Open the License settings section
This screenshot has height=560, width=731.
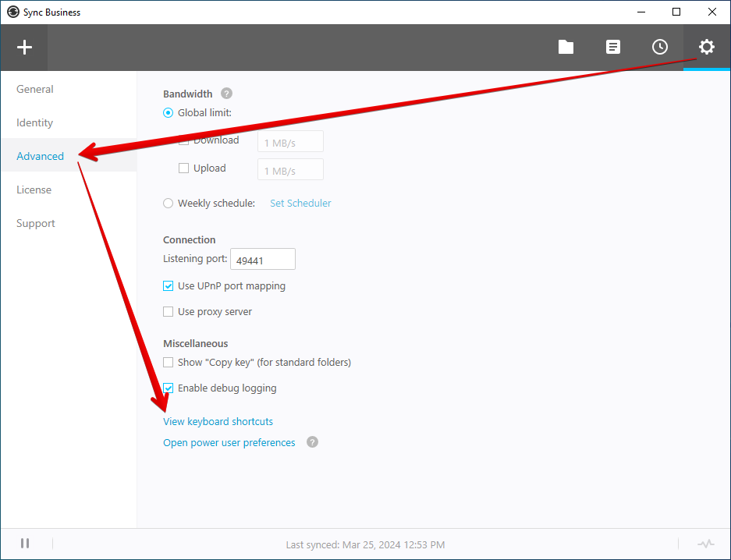pos(34,190)
